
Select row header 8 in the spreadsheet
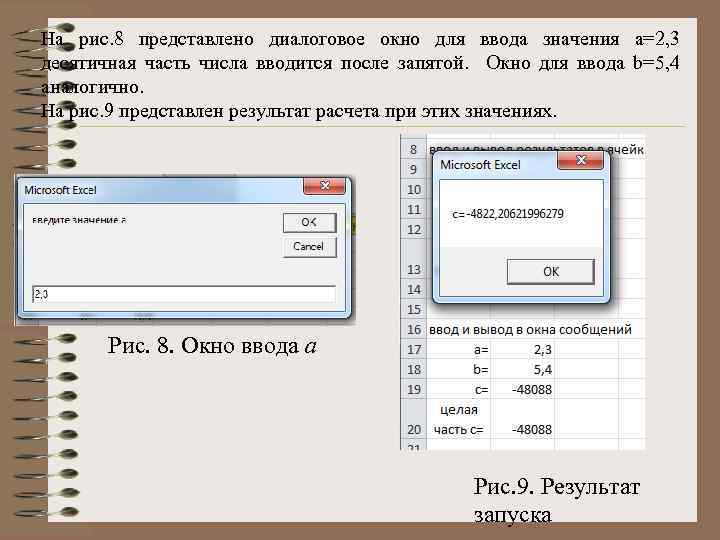(x=413, y=150)
